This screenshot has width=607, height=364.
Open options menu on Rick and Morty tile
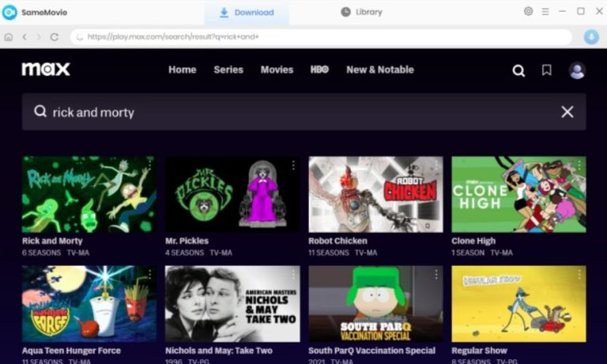pos(149,166)
